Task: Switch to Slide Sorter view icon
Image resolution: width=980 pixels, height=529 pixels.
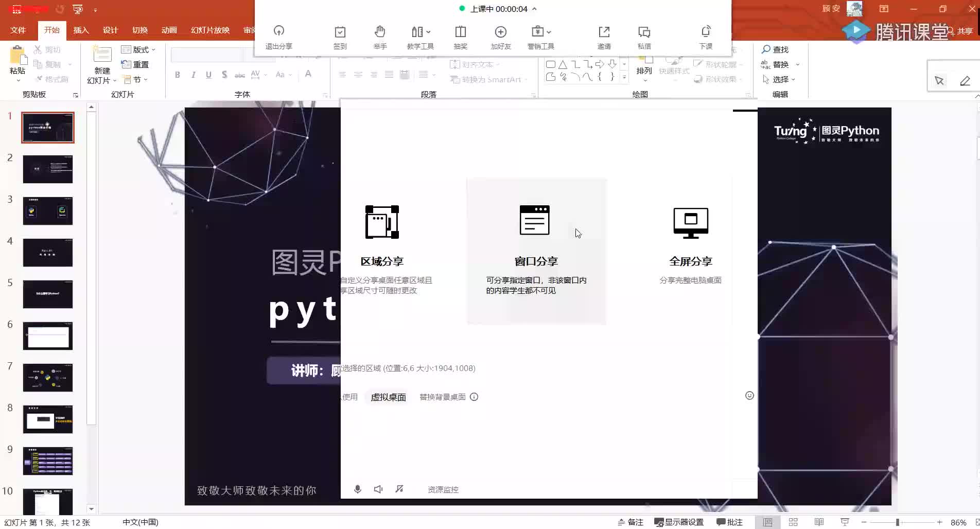Action: [793, 522]
